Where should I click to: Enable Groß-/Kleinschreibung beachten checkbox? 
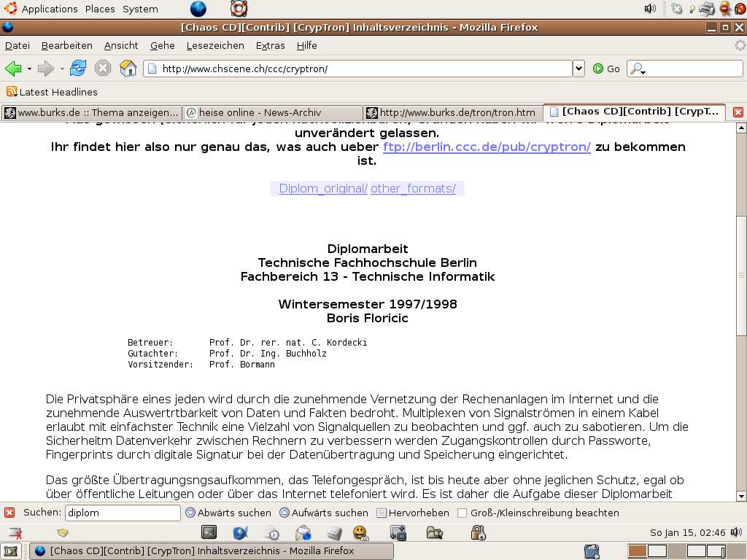462,513
